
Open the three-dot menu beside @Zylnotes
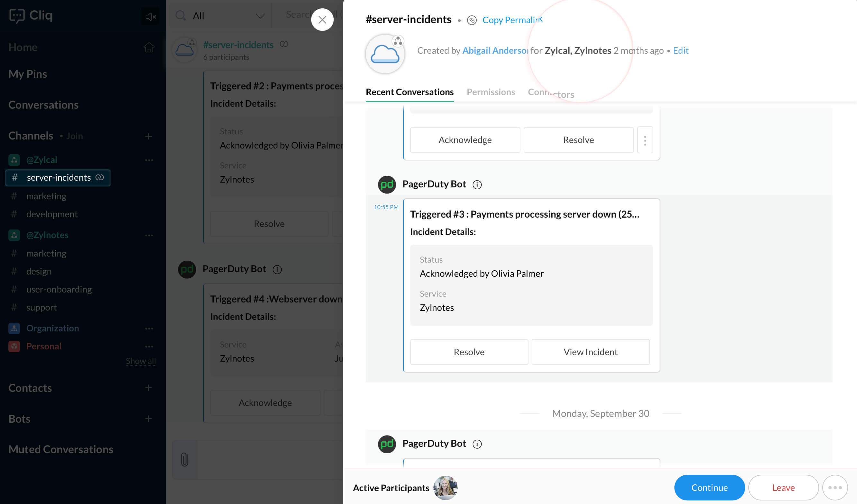coord(149,235)
